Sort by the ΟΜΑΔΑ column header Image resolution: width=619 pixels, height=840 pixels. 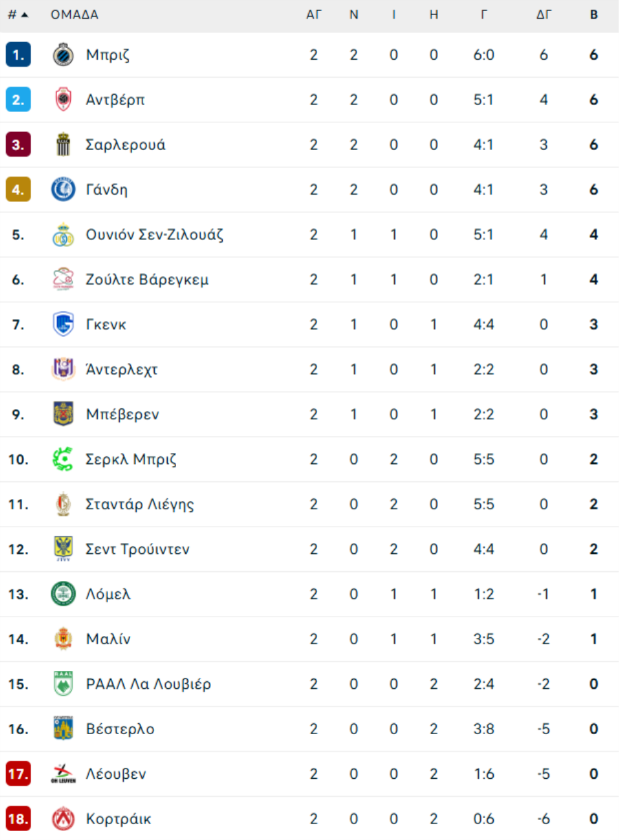(74, 14)
